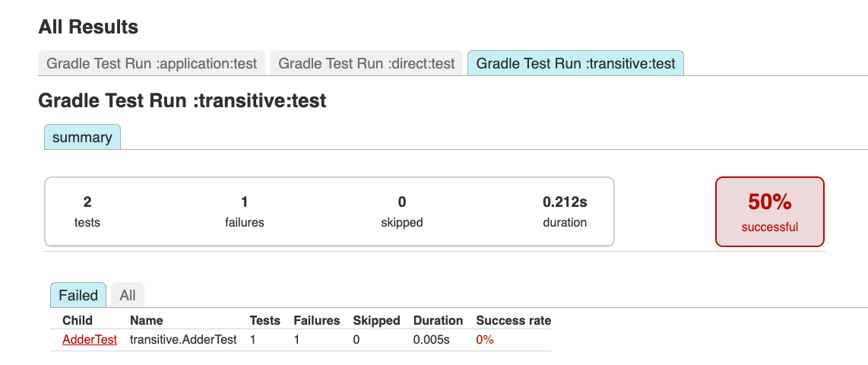The image size is (868, 365).
Task: Open the Gradle Test Run :application:test tab
Action: (x=151, y=63)
